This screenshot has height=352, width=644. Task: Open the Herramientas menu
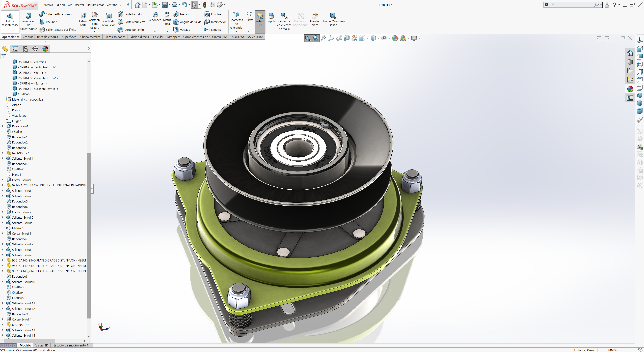pyautogui.click(x=95, y=5)
